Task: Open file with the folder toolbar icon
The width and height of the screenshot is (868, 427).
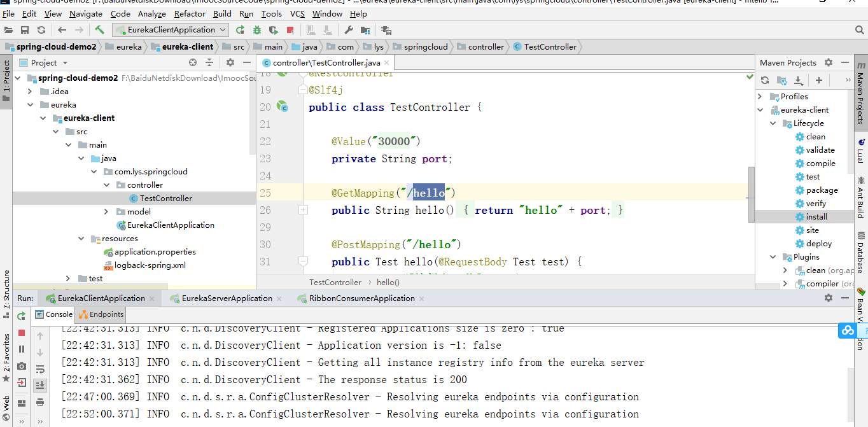Action: (8, 30)
